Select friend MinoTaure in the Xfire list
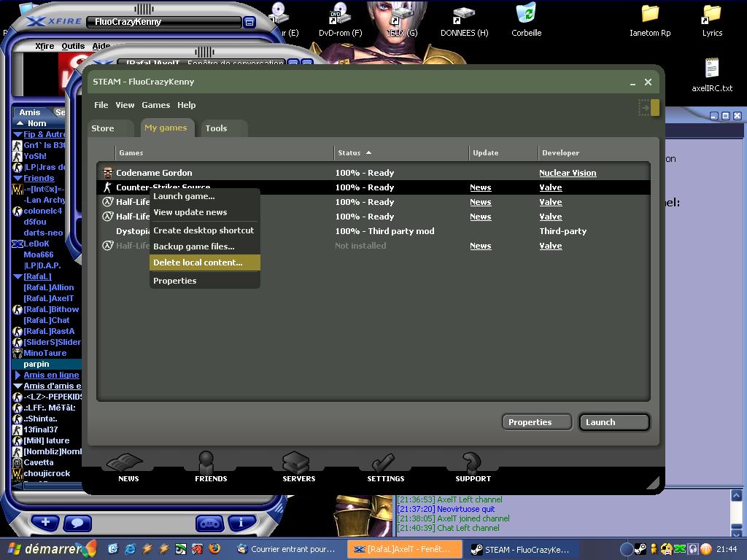The height and width of the screenshot is (560, 747). (x=47, y=354)
